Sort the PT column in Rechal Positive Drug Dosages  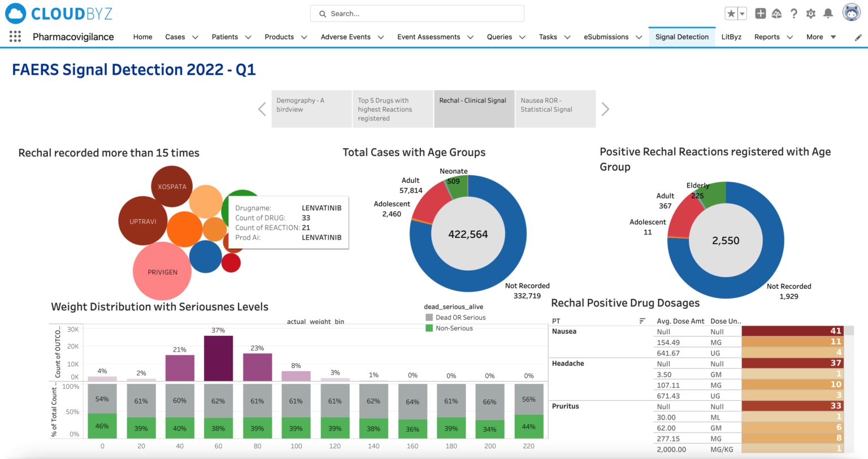[641, 321]
